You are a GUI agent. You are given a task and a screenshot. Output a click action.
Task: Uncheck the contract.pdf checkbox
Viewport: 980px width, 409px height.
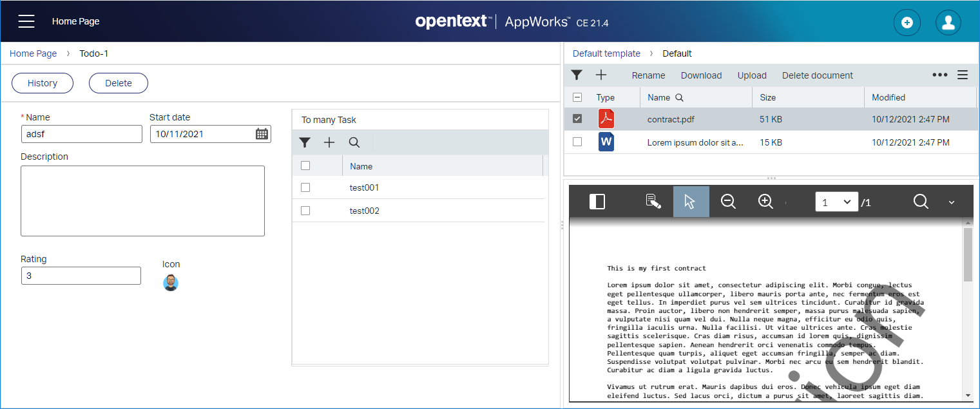(577, 119)
